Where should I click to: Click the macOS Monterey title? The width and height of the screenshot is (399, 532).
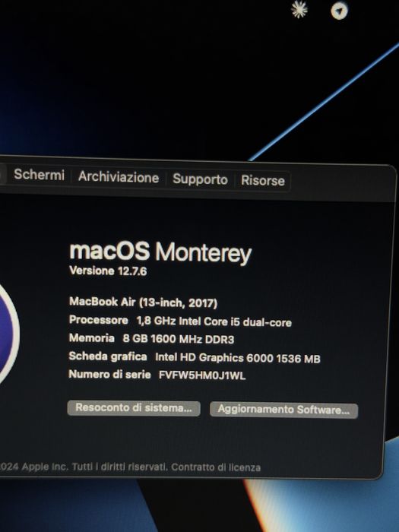pos(160,252)
